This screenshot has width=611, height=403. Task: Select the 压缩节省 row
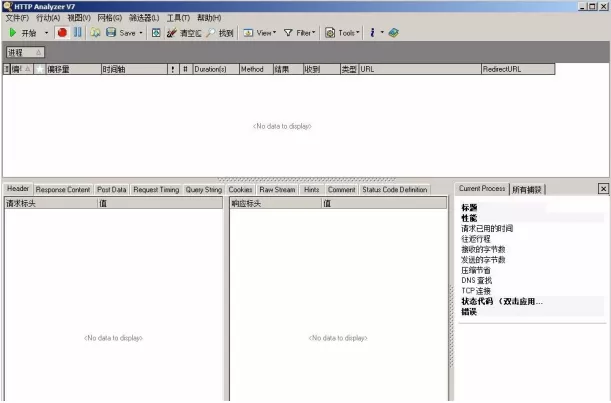pos(532,270)
